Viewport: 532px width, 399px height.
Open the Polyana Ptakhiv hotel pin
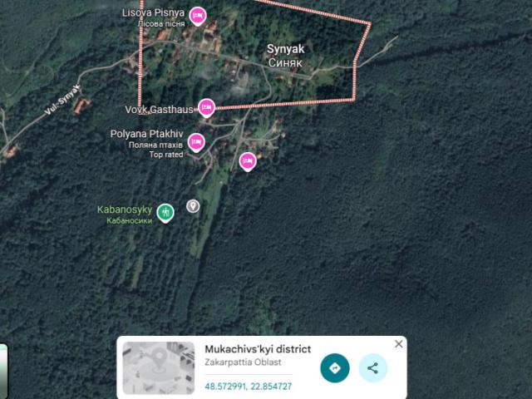click(x=196, y=142)
